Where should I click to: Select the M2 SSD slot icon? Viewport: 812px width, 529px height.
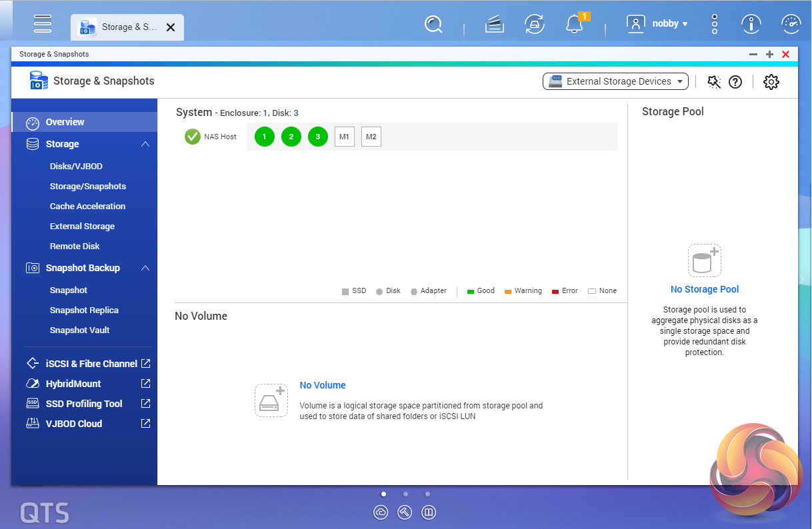point(371,137)
